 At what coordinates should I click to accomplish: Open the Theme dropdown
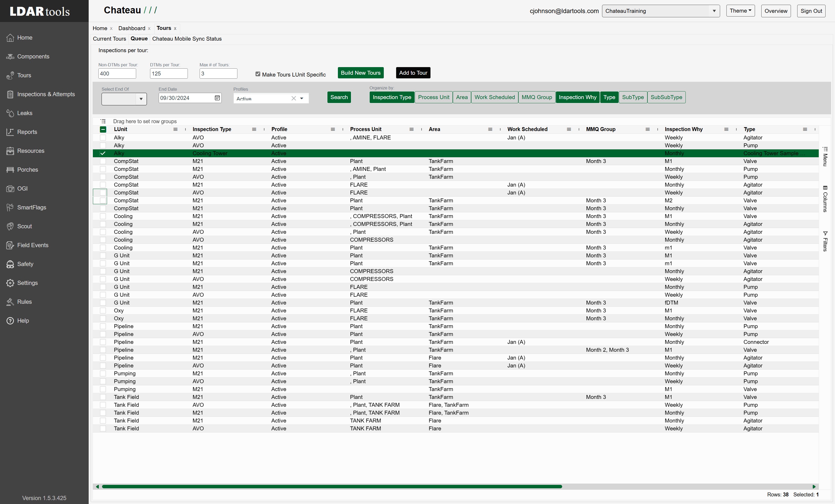click(741, 11)
